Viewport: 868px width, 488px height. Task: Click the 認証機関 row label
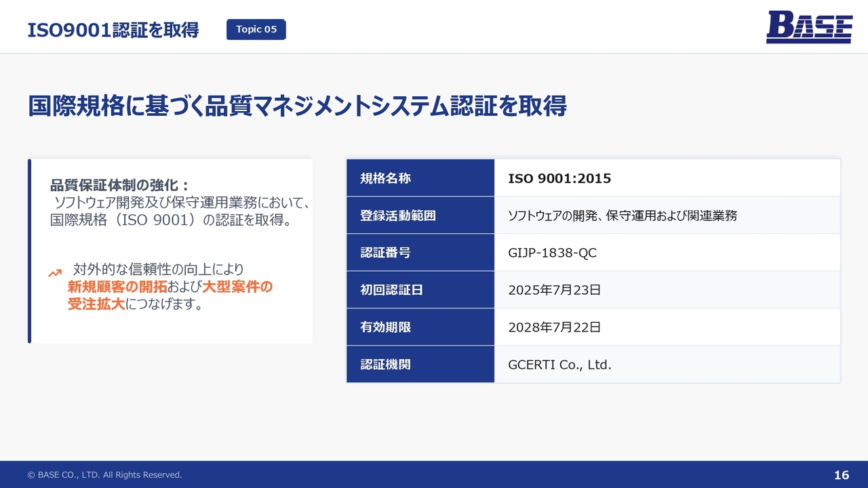tap(385, 365)
